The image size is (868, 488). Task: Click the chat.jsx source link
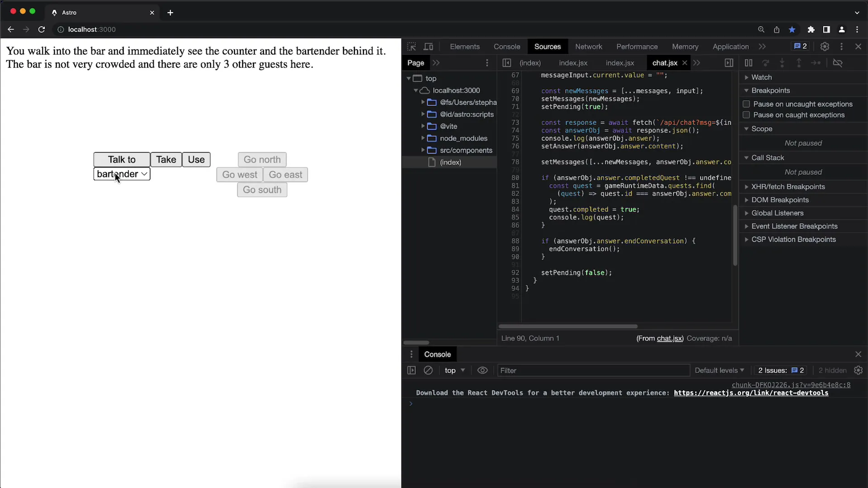pyautogui.click(x=670, y=339)
